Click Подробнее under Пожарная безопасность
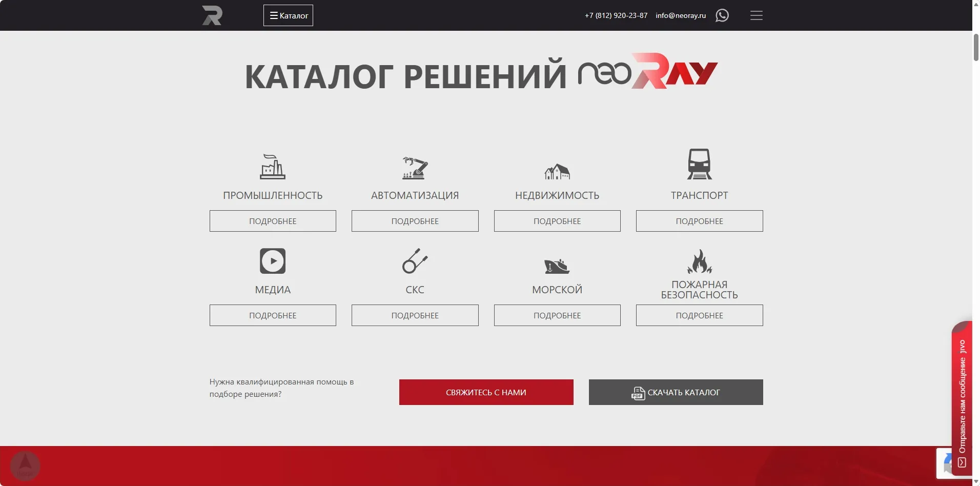The image size is (980, 486). click(700, 315)
